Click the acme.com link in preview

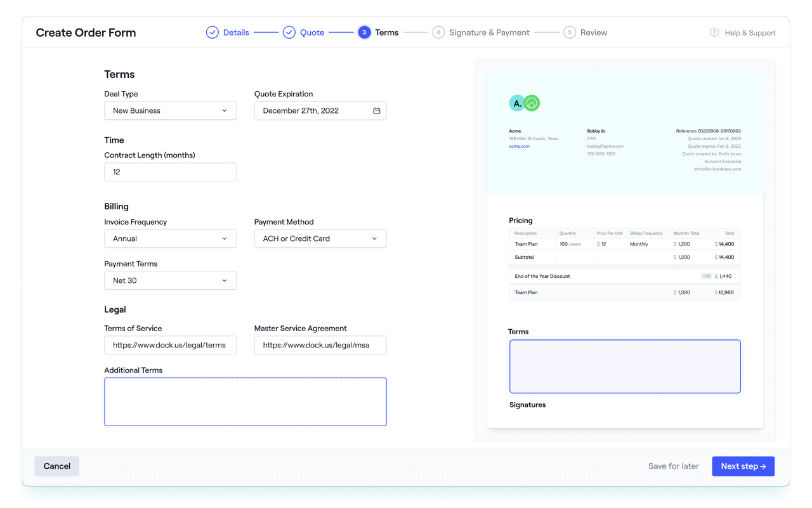tap(519, 146)
